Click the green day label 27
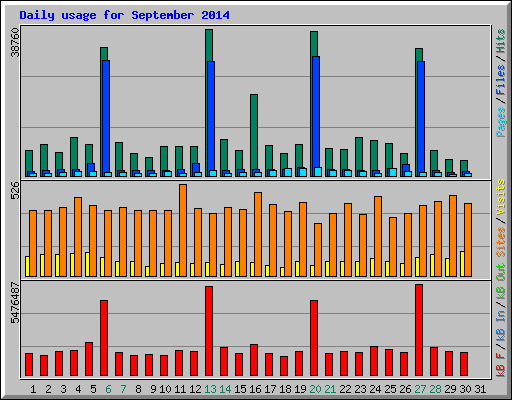Screen dimensions: 512x400 pyautogui.click(x=420, y=389)
